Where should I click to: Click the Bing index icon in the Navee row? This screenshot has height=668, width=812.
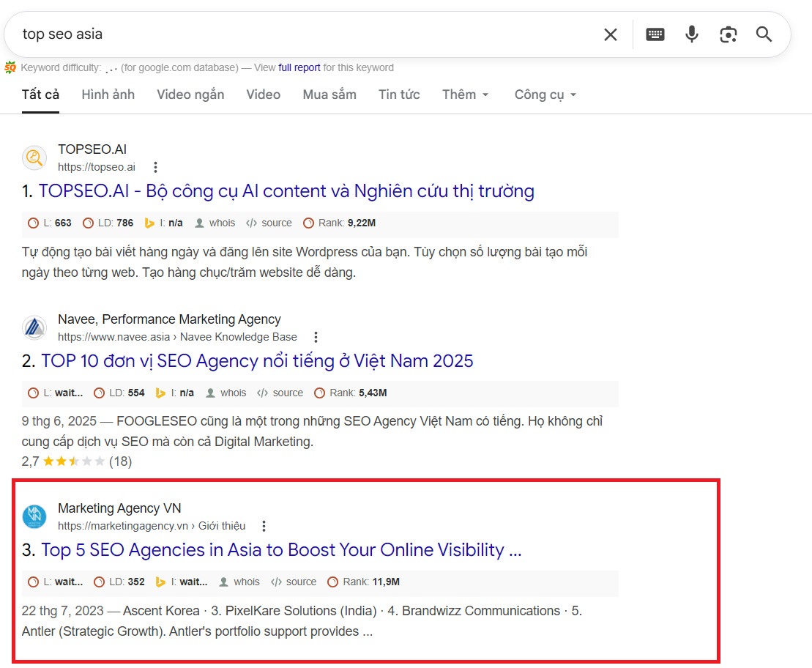click(x=160, y=393)
